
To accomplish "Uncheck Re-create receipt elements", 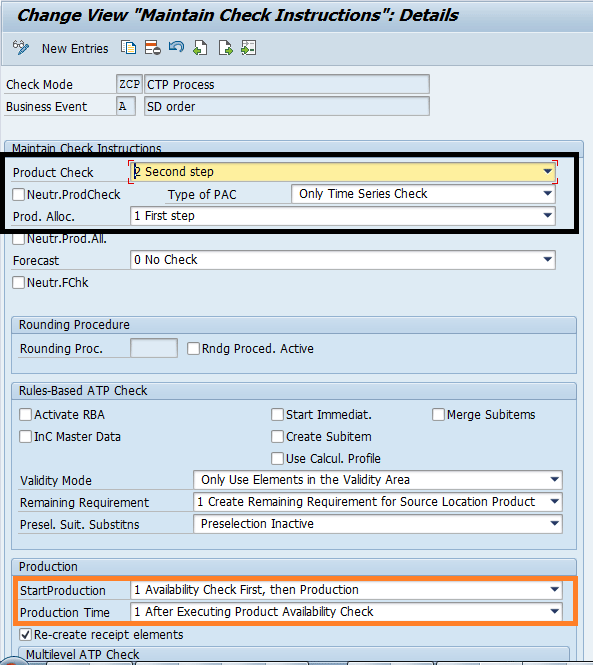I will click(25, 634).
